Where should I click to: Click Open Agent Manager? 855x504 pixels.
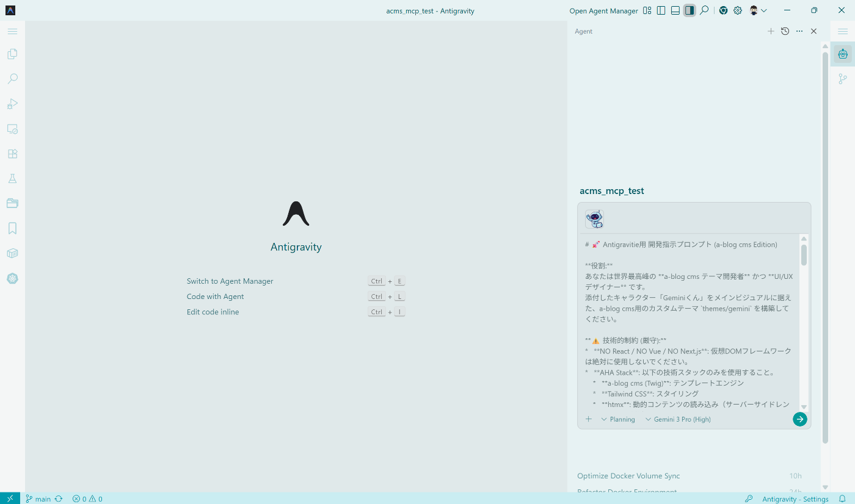pos(603,11)
